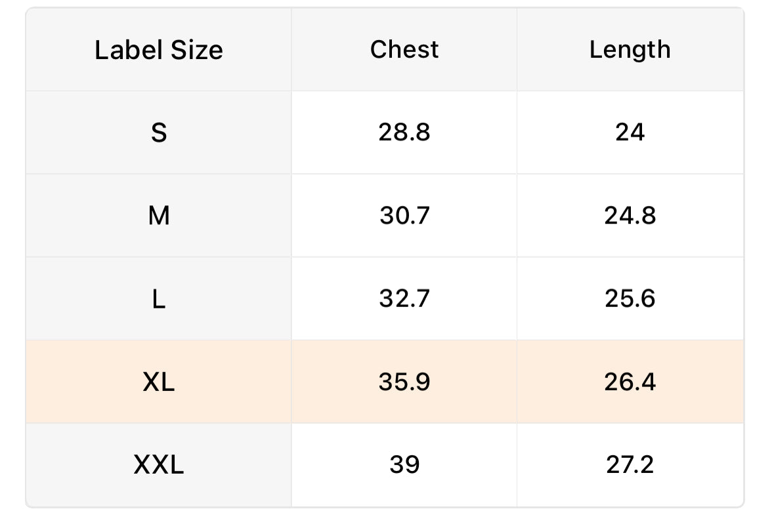Image resolution: width=774 pixels, height=532 pixels.
Task: Click chest value 35.9 in XL row
Action: pos(404,382)
